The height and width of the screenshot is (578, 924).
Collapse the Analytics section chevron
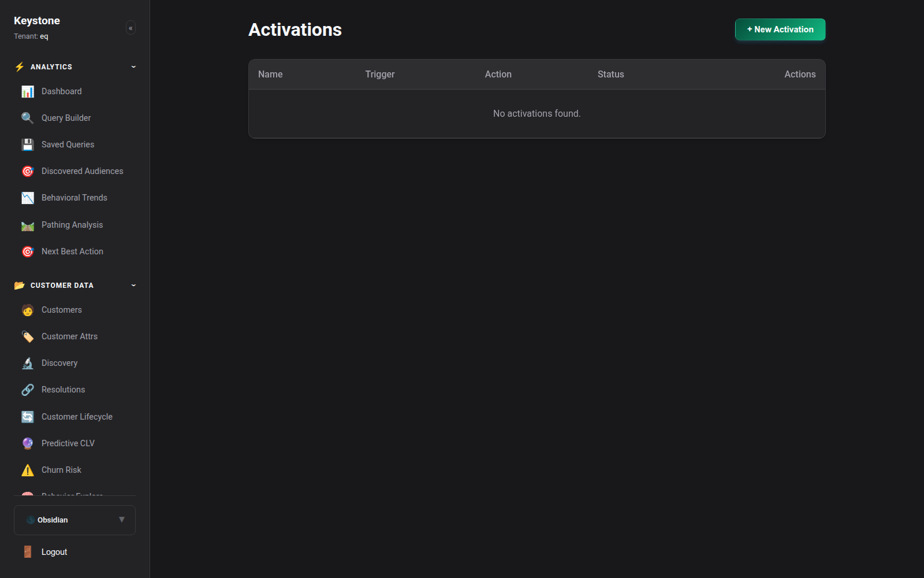[133, 67]
